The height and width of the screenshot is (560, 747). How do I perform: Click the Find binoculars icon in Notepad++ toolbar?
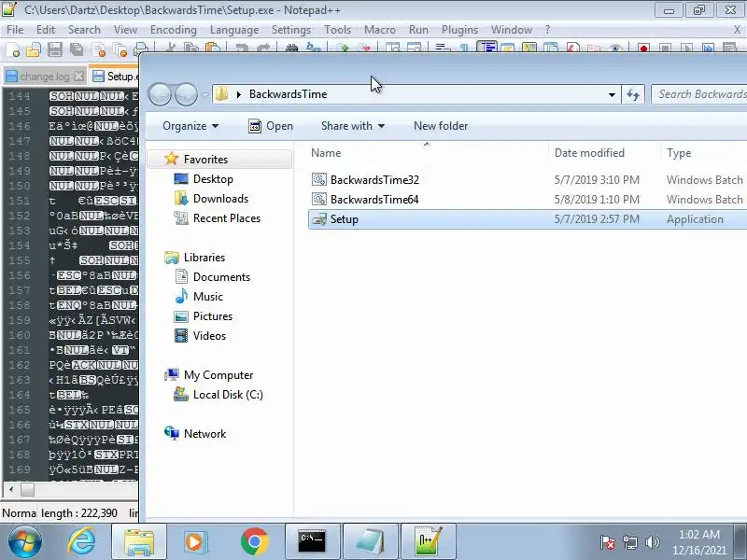click(291, 48)
